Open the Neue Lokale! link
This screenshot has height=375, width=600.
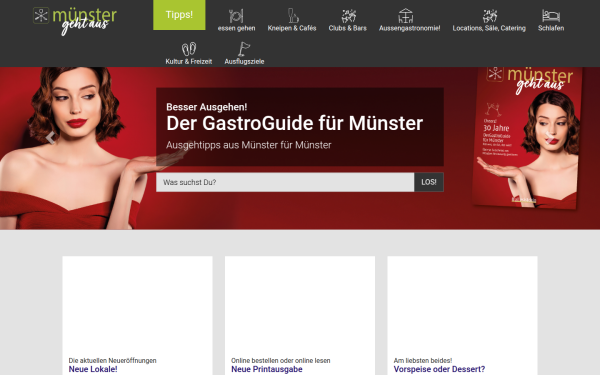93,369
